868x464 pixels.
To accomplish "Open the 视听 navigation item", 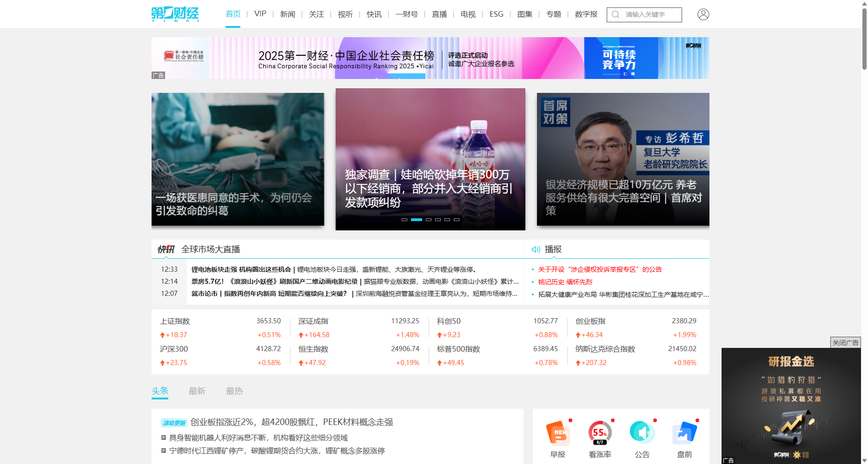I will 345,14.
